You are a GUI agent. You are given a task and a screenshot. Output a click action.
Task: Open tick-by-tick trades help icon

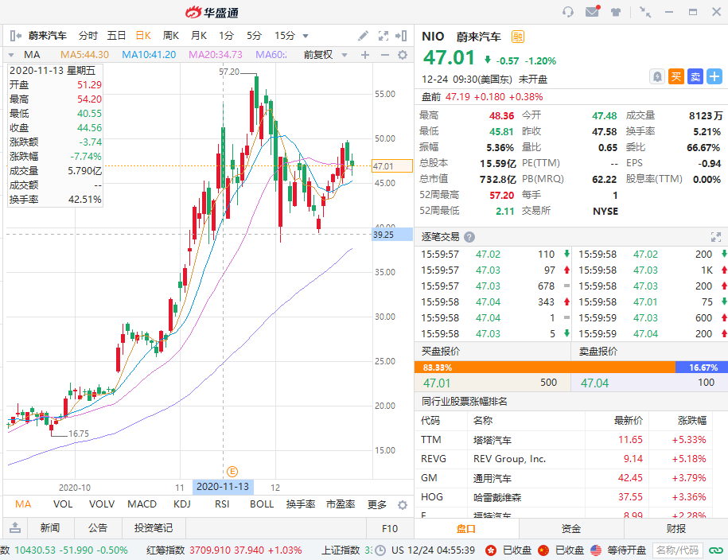pyautogui.click(x=469, y=237)
